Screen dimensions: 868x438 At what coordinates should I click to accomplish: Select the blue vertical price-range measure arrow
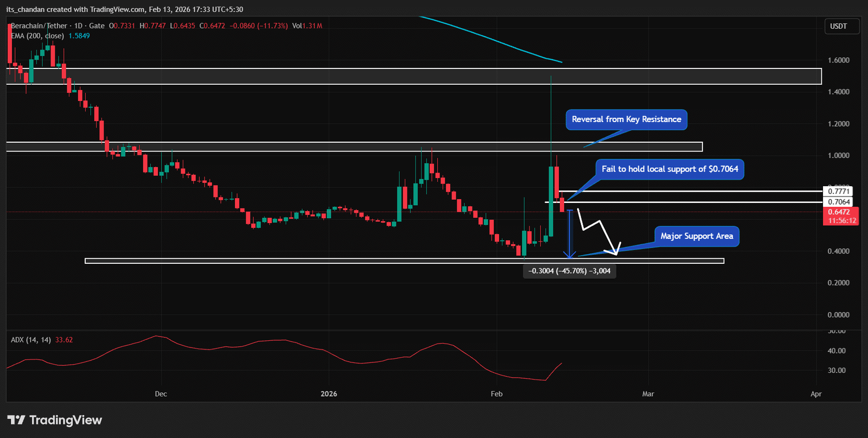tap(570, 233)
